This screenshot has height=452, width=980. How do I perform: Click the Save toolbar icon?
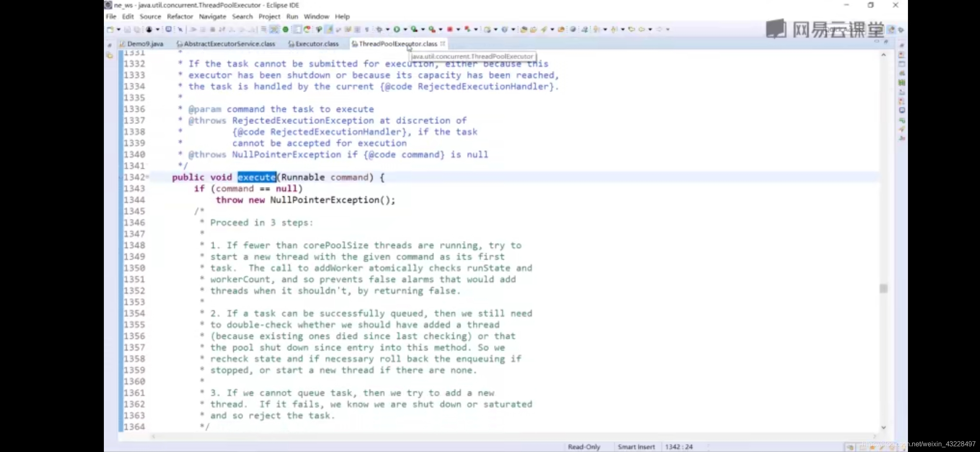pos(127,29)
